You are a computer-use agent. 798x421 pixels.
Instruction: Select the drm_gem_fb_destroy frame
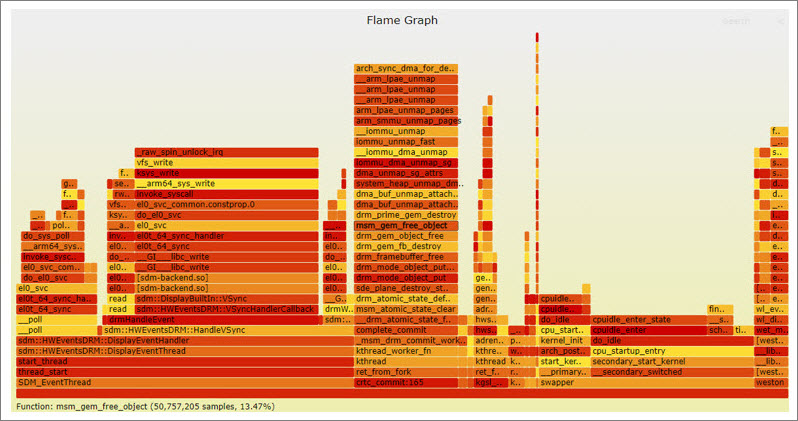(406, 246)
